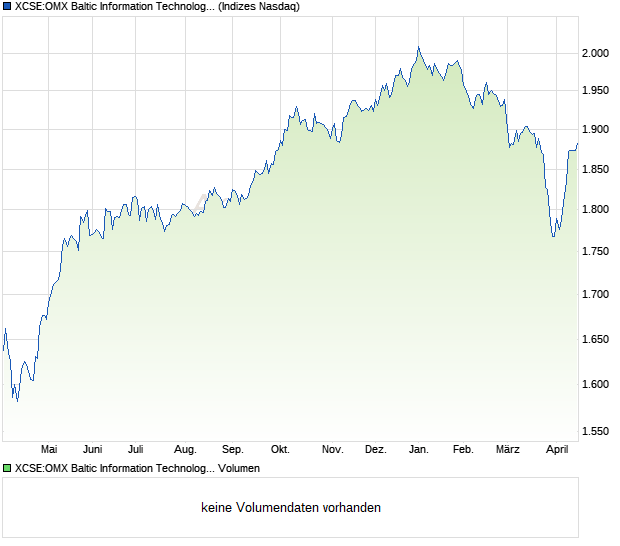
Task: Click the chart peak above 2.000 in January
Action: (419, 47)
